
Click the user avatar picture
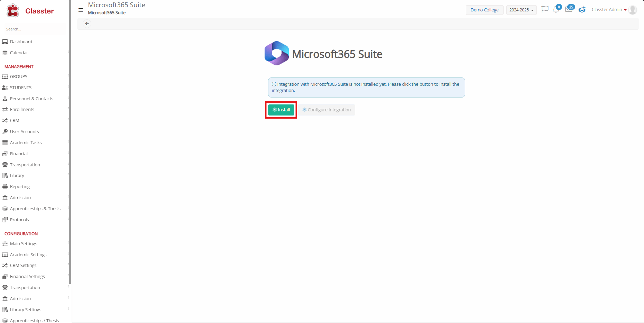[633, 10]
